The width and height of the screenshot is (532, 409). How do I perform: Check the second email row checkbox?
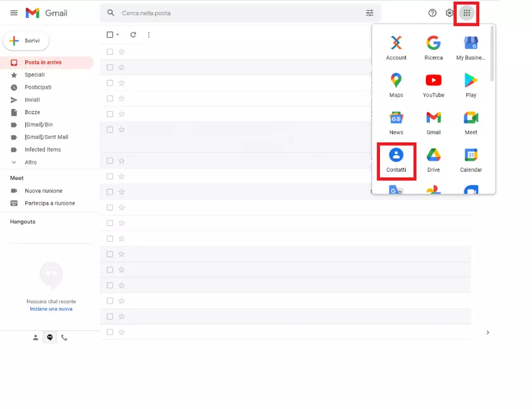109,67
